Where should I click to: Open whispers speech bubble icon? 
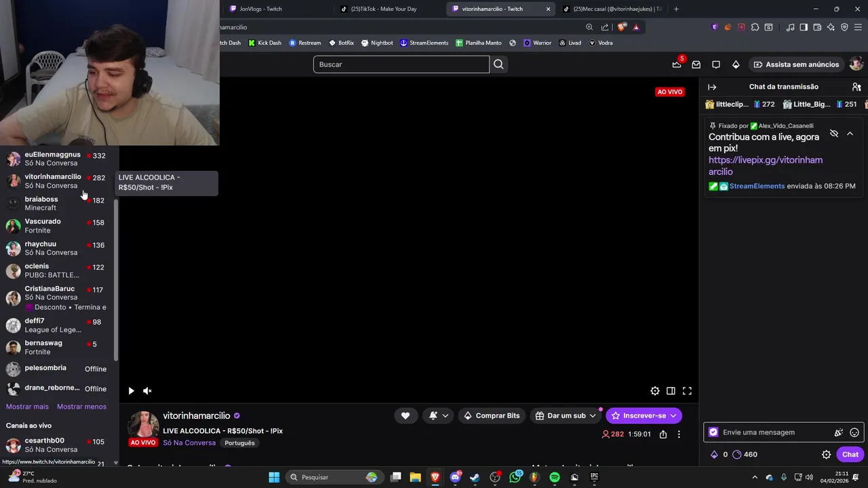pos(716,64)
